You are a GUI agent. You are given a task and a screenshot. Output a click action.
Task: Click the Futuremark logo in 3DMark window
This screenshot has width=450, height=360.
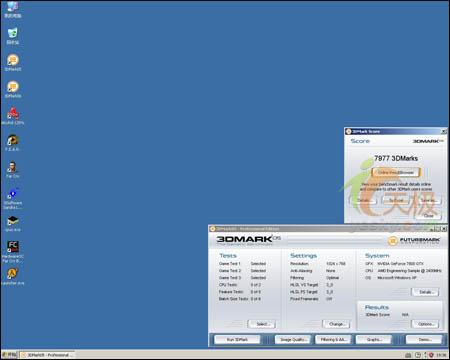tap(414, 240)
